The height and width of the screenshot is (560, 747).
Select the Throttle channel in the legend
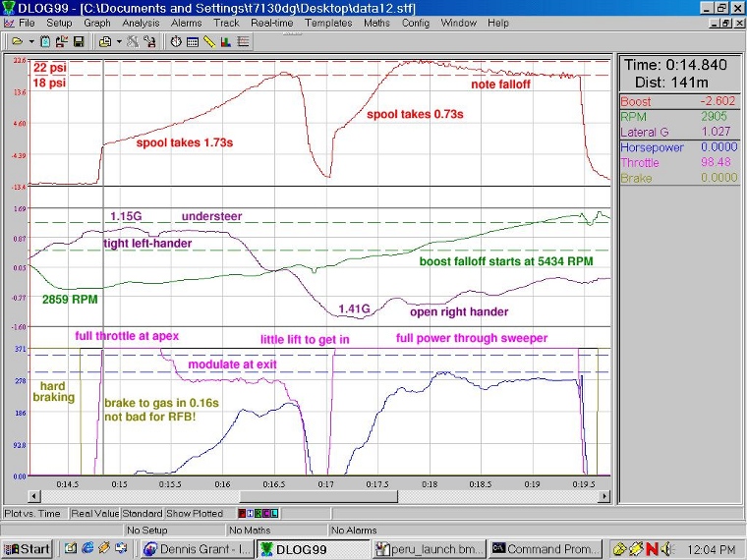coord(640,163)
